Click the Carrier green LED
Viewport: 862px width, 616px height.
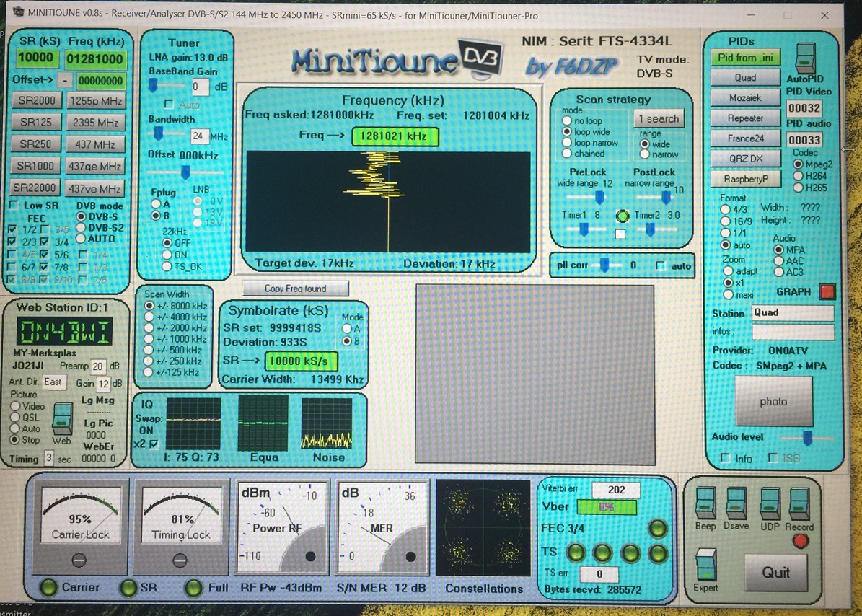[x=48, y=587]
